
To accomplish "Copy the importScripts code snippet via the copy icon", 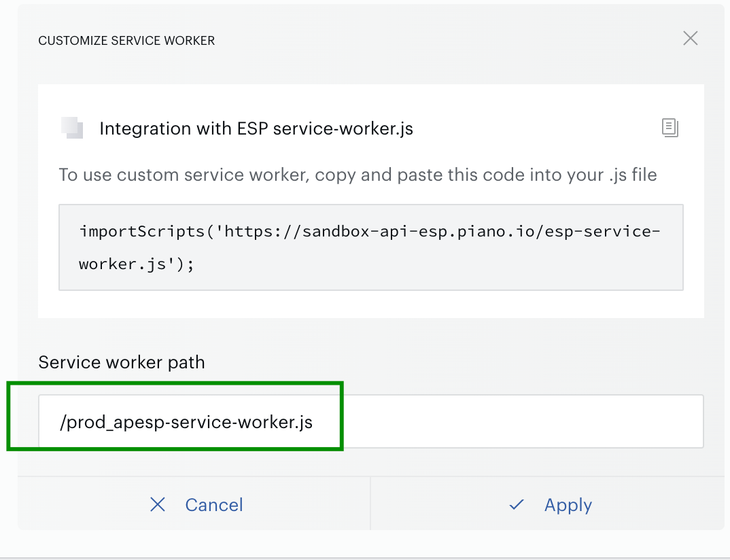I will [x=670, y=128].
